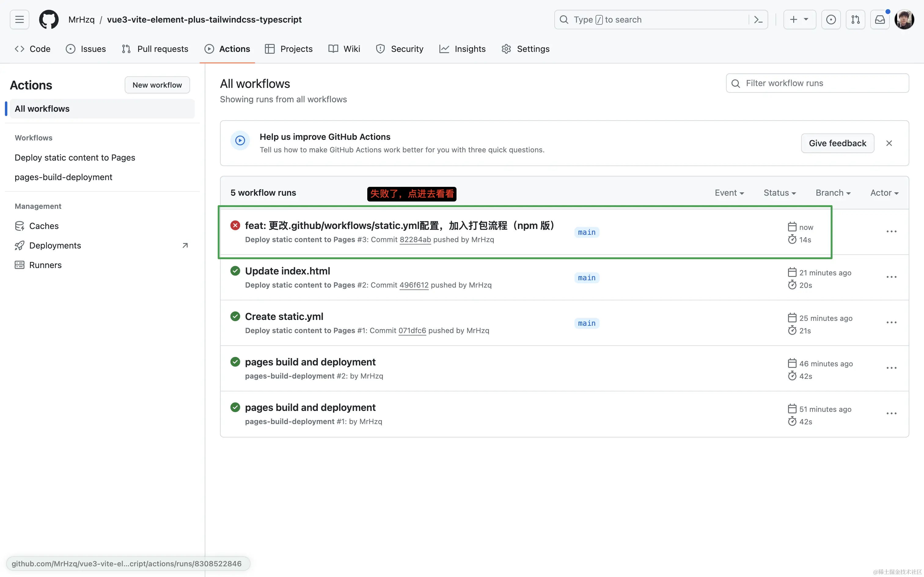The image size is (924, 577).
Task: Expand the Event filter dropdown
Action: click(x=729, y=193)
